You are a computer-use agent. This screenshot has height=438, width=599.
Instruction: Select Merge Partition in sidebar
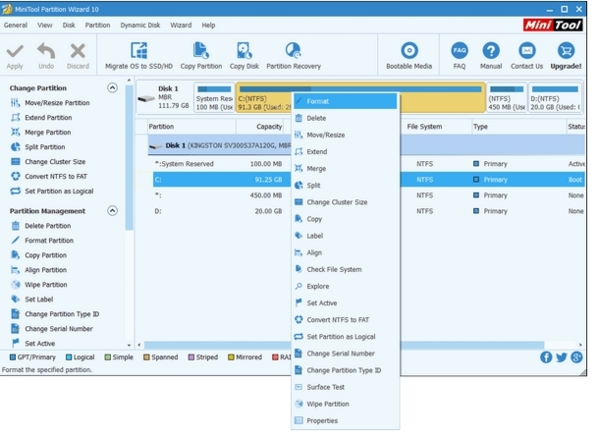point(41,132)
